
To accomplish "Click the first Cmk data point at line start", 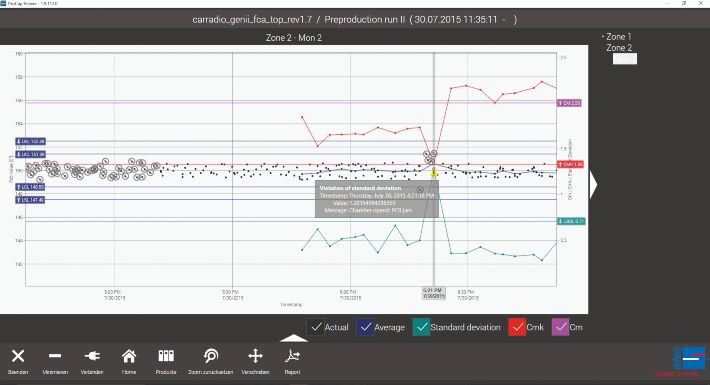I will [302, 117].
